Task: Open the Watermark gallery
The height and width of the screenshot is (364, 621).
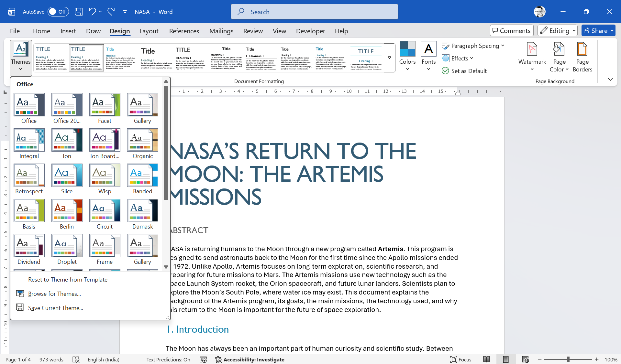Action: tap(532, 57)
